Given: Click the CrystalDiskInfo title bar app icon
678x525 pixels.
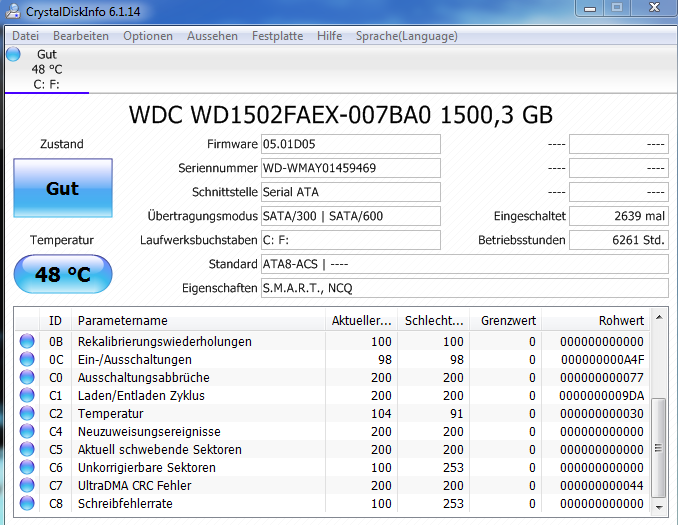Looking at the screenshot, I should (x=13, y=12).
